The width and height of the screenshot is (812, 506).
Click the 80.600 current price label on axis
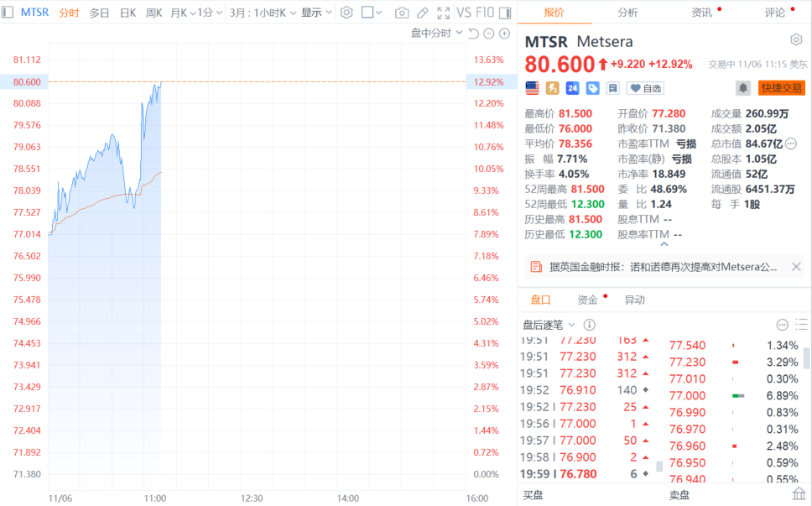pos(27,82)
